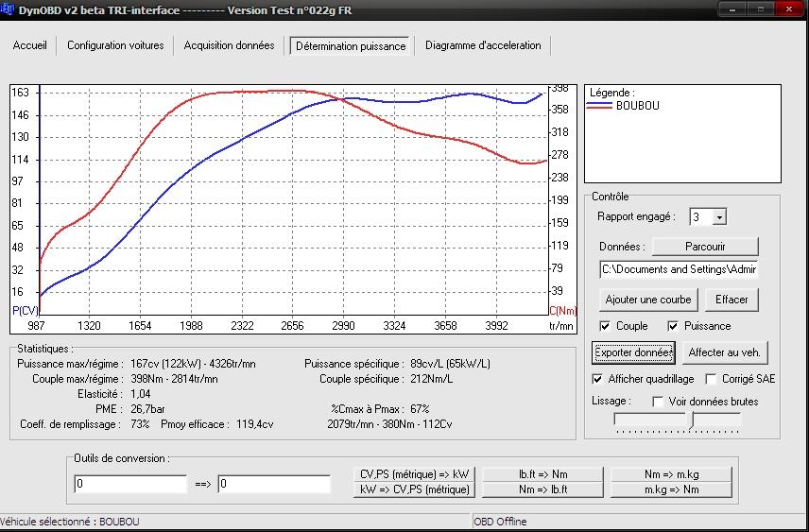This screenshot has height=532, width=809.
Task: Maximize the DynOBD window
Action: pyautogui.click(x=761, y=9)
